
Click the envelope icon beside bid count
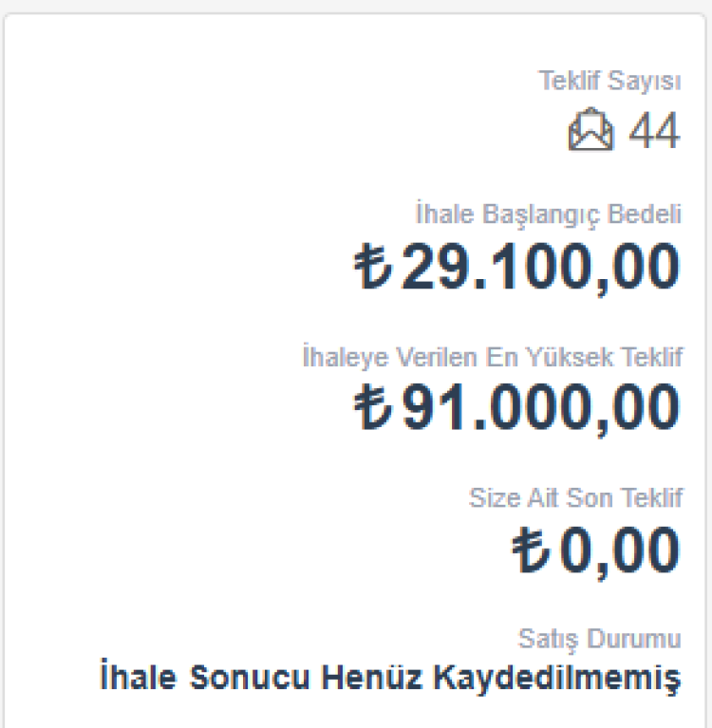[590, 130]
